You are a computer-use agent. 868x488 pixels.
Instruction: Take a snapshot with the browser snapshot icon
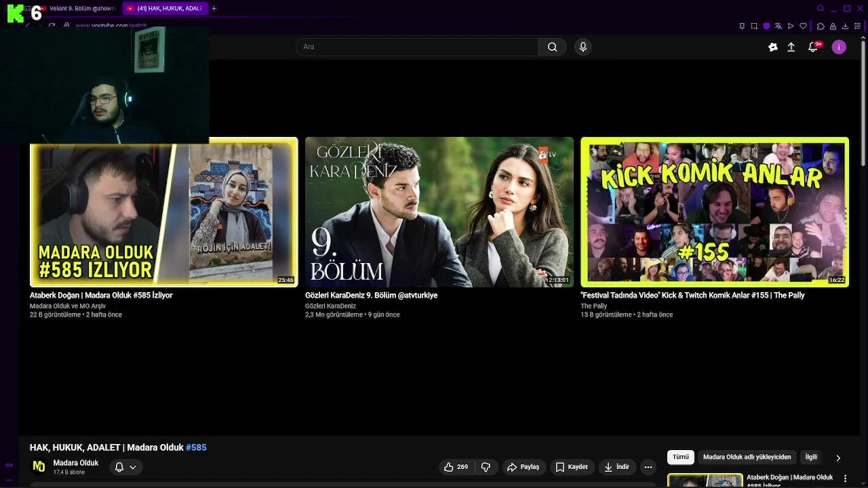[x=754, y=26]
